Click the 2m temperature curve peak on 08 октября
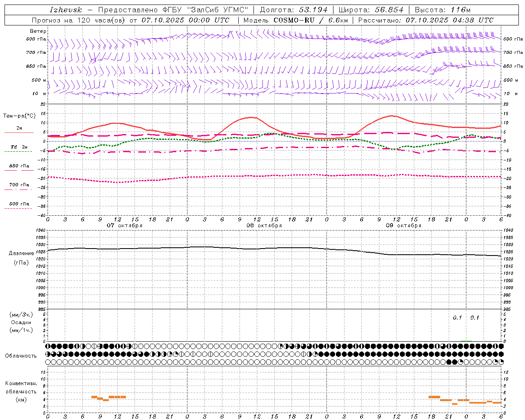 click(x=251, y=117)
